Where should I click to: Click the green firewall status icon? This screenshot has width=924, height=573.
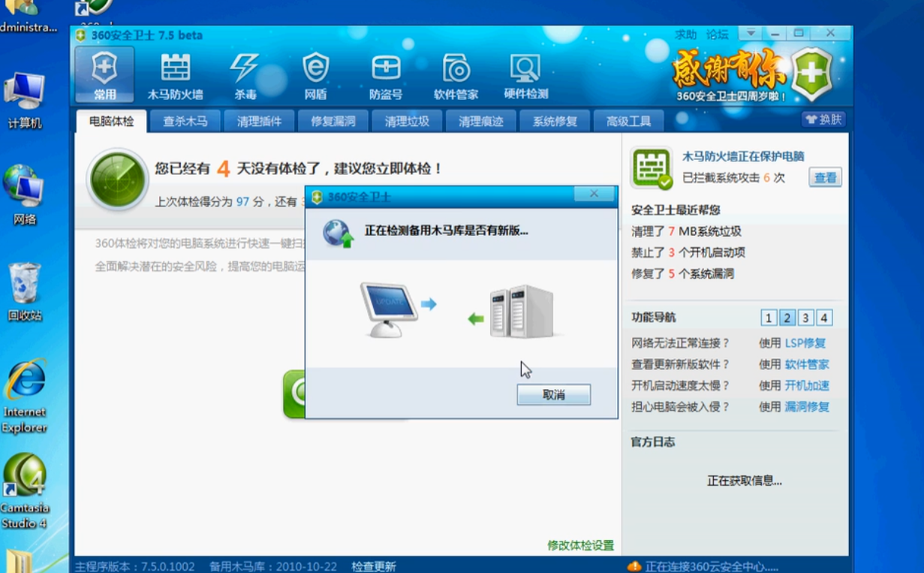651,167
